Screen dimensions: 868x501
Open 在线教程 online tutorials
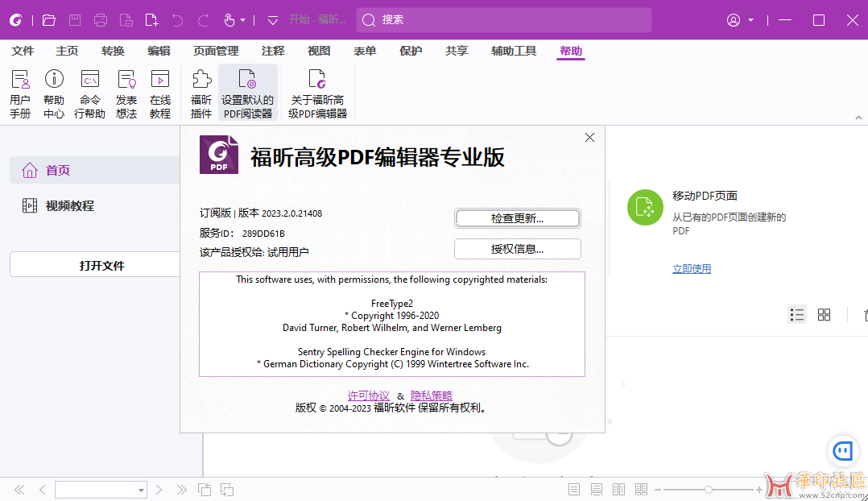tap(160, 93)
